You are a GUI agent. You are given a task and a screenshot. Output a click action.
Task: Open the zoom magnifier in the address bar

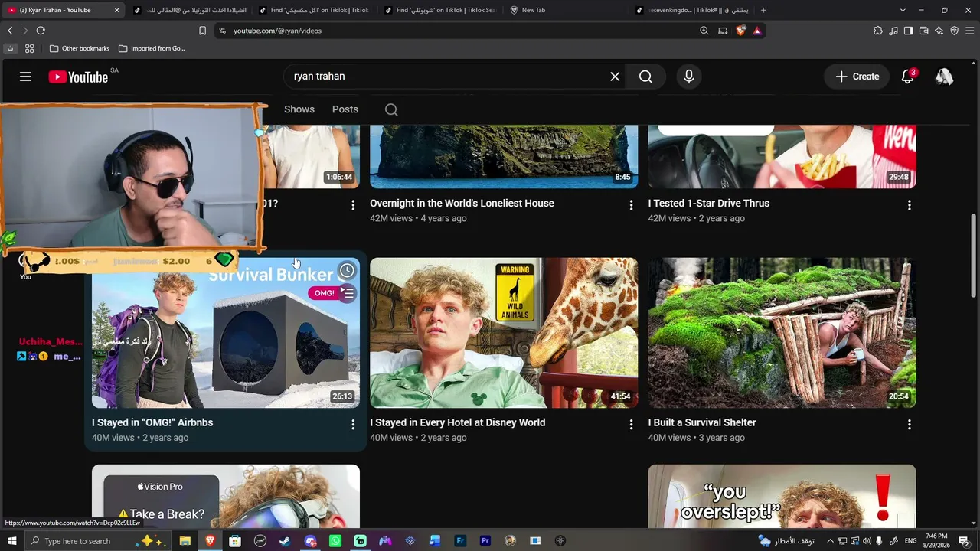[x=704, y=31]
